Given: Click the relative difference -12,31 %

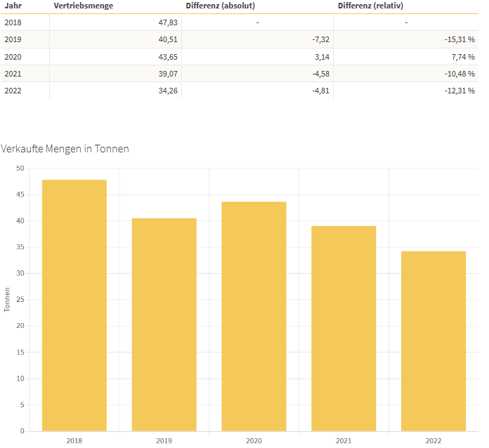Looking at the screenshot, I should coord(459,91).
